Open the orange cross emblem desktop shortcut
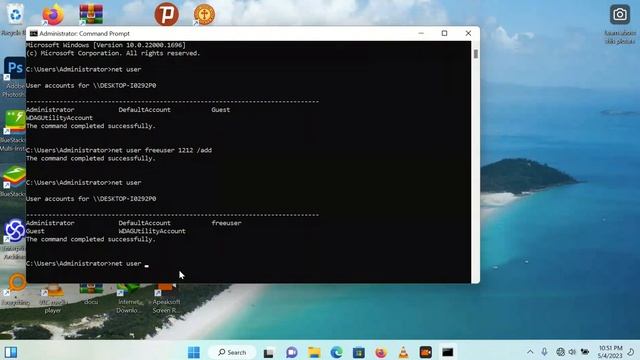This screenshot has width=640, height=360. click(204, 15)
